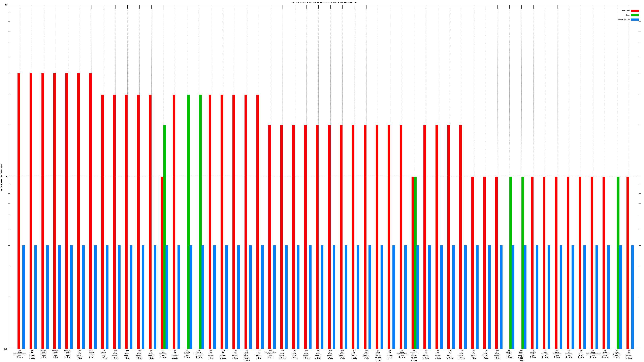644x362 pixels.
Task: Click the y-axis tick label 1
Action: tap(6, 177)
